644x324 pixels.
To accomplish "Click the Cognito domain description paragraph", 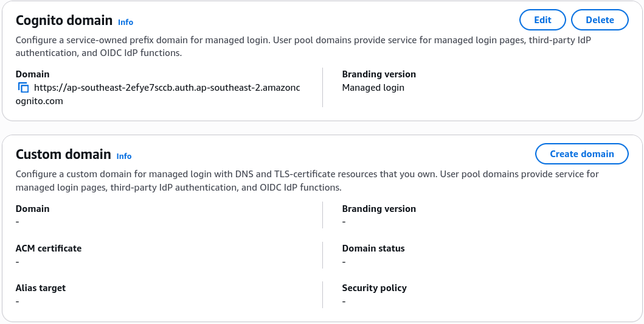I will click(303, 46).
